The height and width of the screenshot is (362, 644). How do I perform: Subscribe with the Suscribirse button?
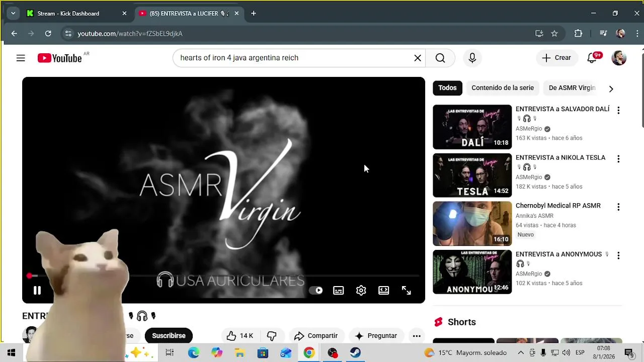coord(169,336)
